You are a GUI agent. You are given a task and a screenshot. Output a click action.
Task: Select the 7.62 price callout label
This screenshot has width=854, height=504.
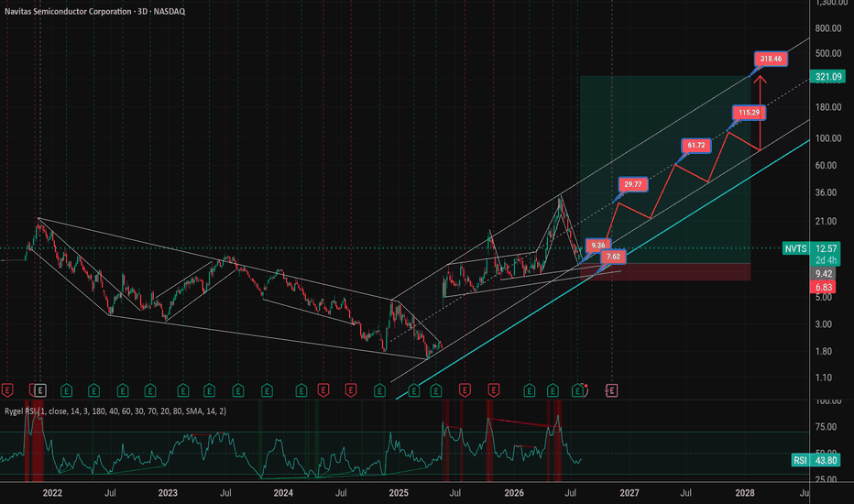click(x=613, y=257)
